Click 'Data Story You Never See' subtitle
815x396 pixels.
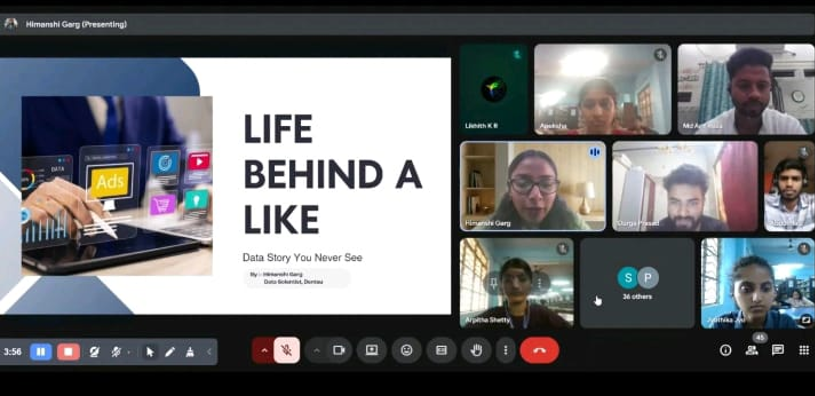pyautogui.click(x=303, y=257)
